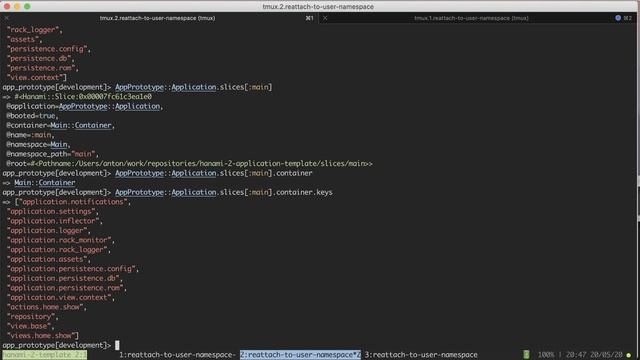
Task: Click the "assets" line near top
Action: [24, 39]
